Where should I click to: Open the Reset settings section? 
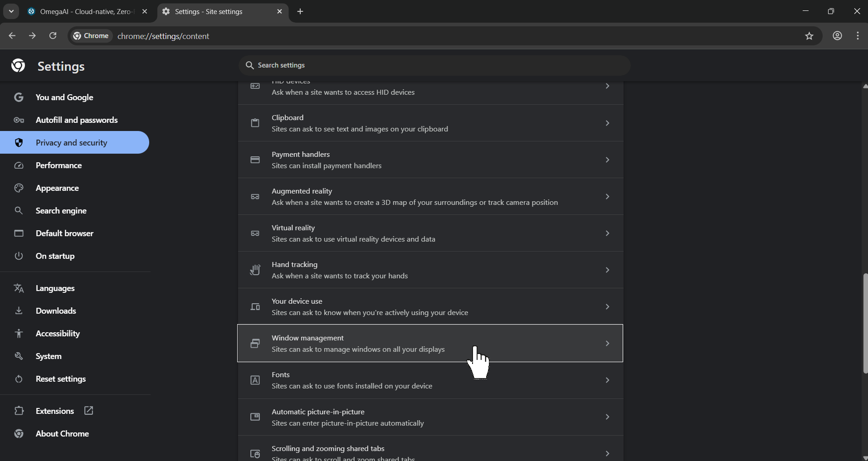(x=61, y=379)
